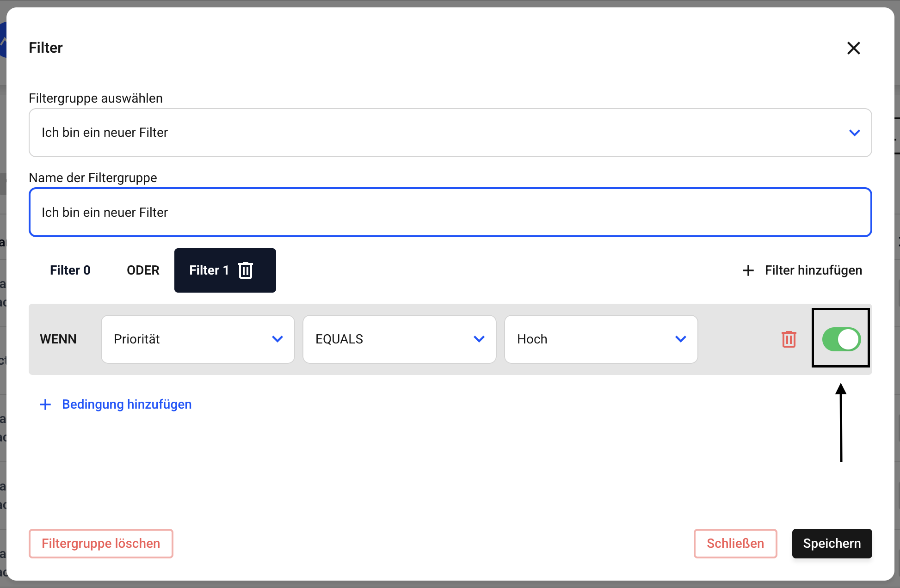Click the Bedingung hinzufügen link

pos(127,404)
